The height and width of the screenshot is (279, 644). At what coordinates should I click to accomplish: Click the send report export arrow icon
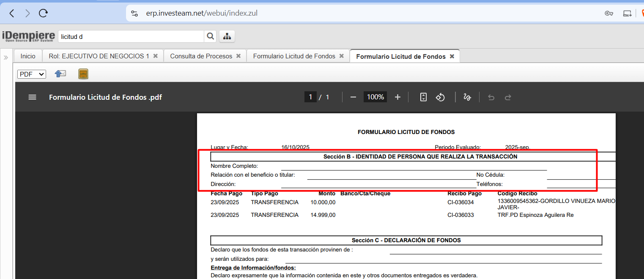(60, 74)
